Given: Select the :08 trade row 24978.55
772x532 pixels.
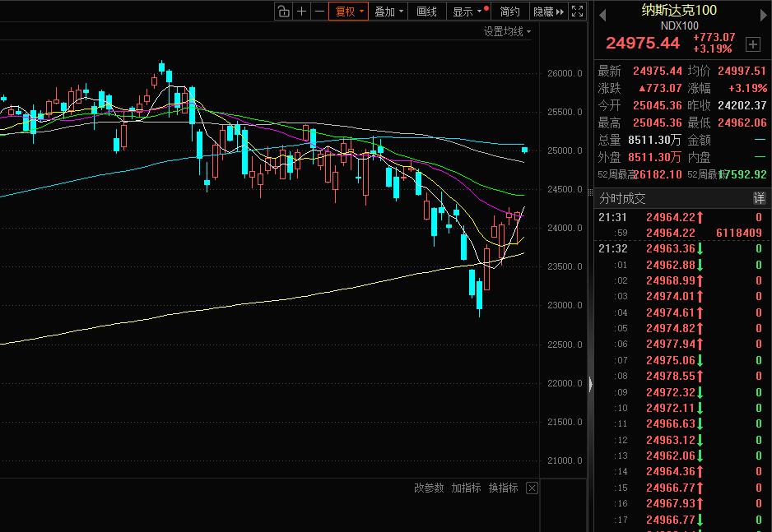Looking at the screenshot, I should point(682,376).
